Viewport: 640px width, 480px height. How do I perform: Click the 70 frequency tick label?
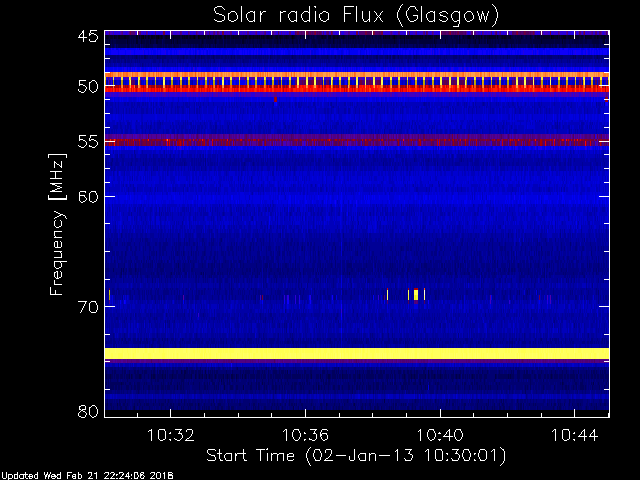[88, 307]
